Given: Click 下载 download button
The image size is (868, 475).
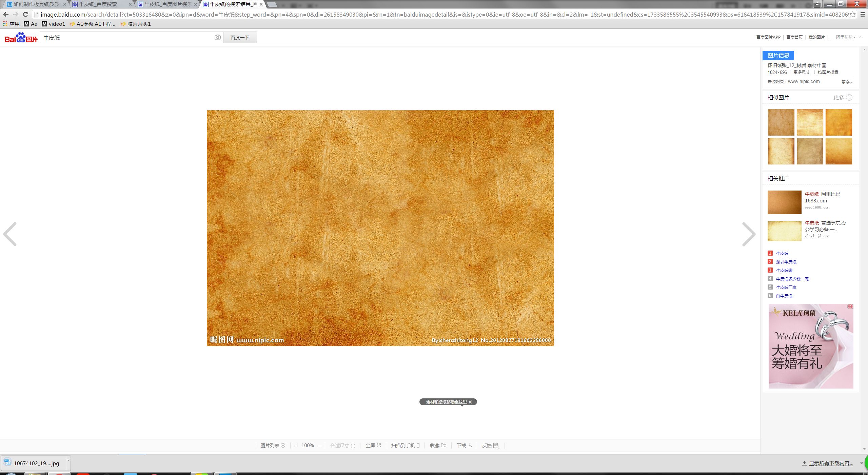Looking at the screenshot, I should click(464, 446).
